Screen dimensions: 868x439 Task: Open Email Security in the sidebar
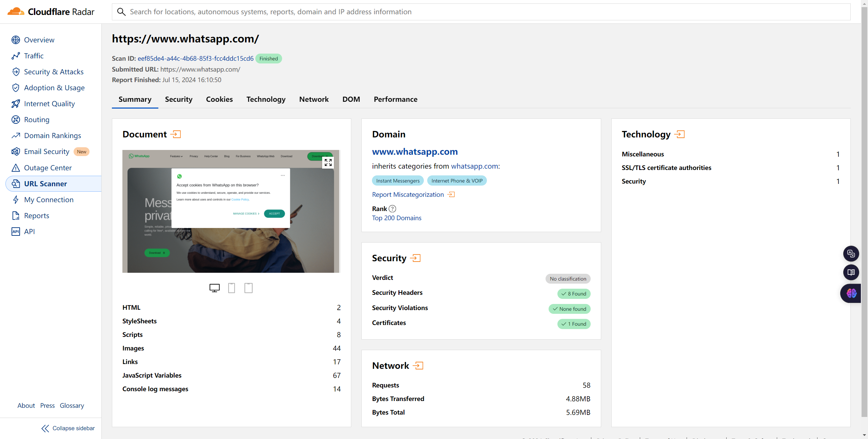(47, 152)
